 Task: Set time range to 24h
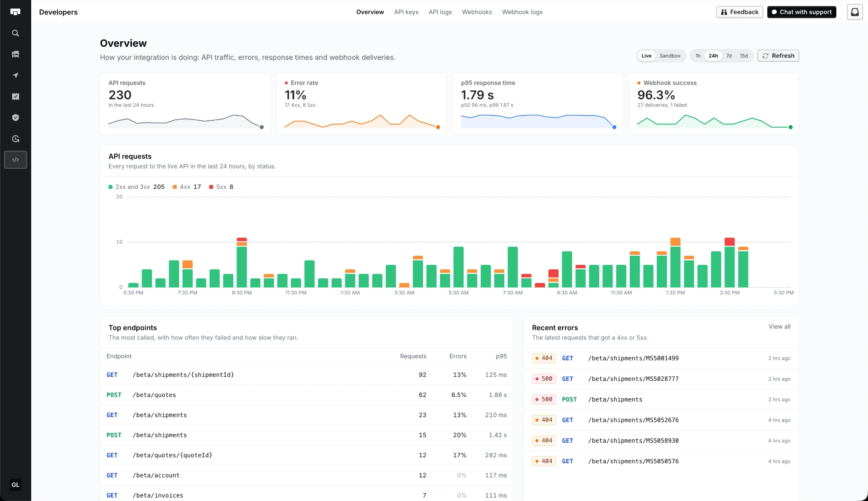713,56
